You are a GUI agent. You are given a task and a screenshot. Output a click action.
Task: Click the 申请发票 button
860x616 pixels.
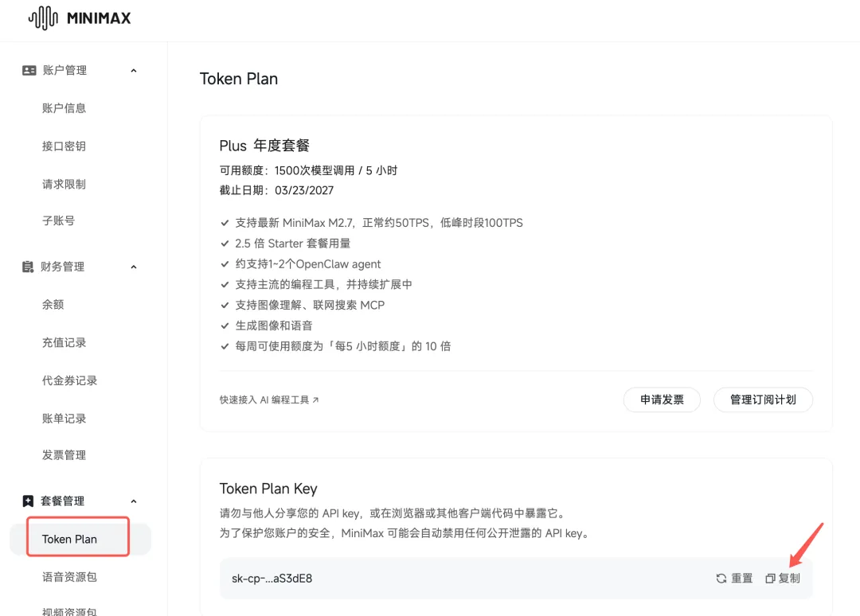662,400
